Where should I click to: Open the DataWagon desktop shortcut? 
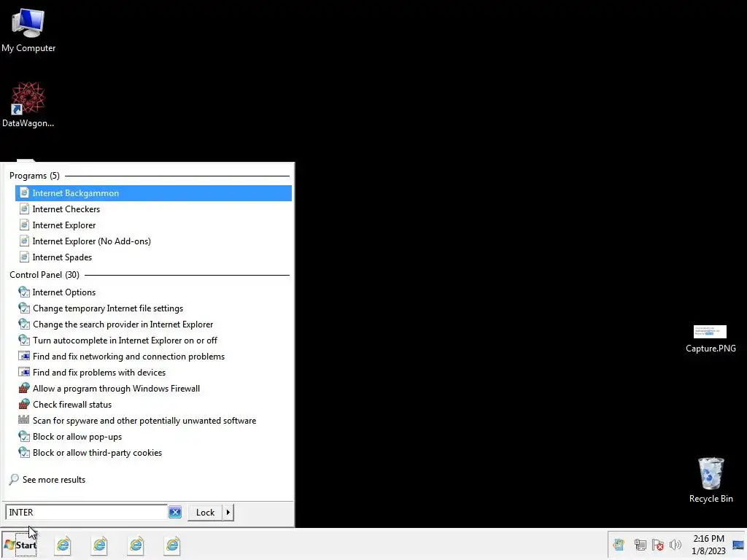coord(28,105)
